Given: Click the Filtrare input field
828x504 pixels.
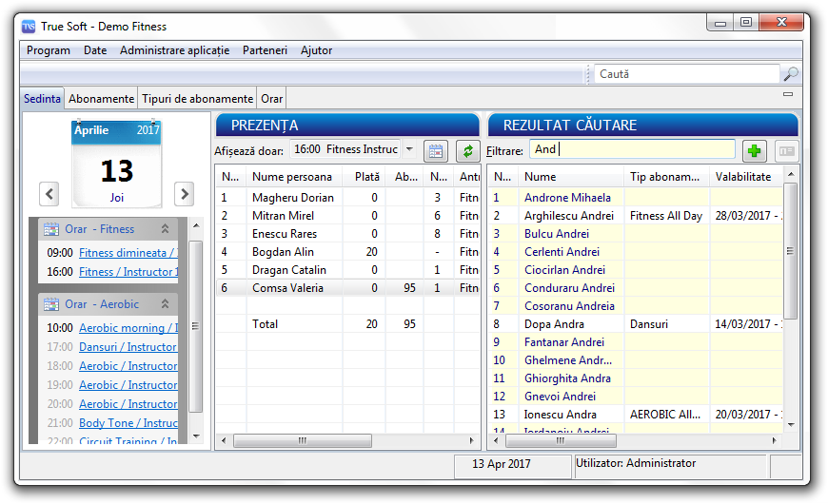Looking at the screenshot, I should pyautogui.click(x=632, y=149).
